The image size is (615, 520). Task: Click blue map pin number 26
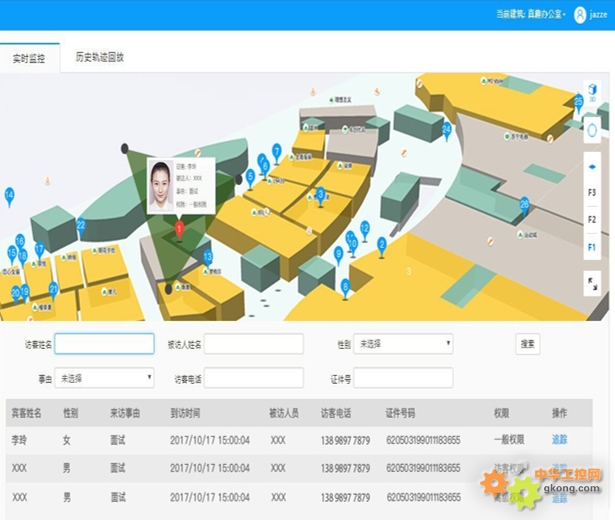pyautogui.click(x=524, y=205)
